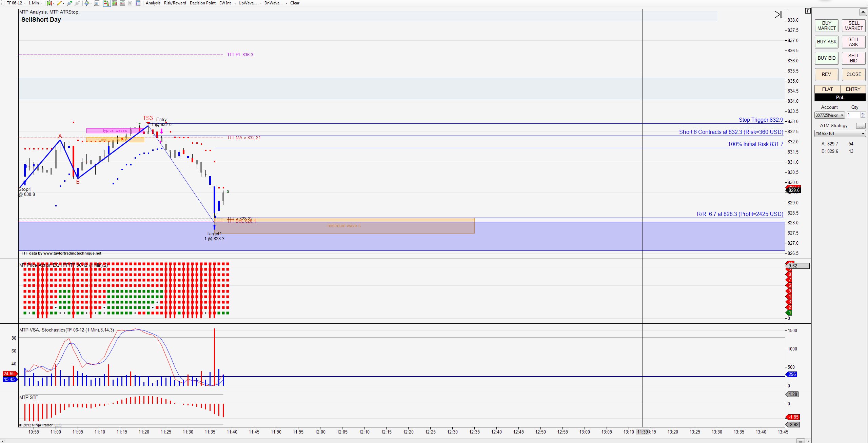Click the SELL MARKET button

tap(854, 26)
